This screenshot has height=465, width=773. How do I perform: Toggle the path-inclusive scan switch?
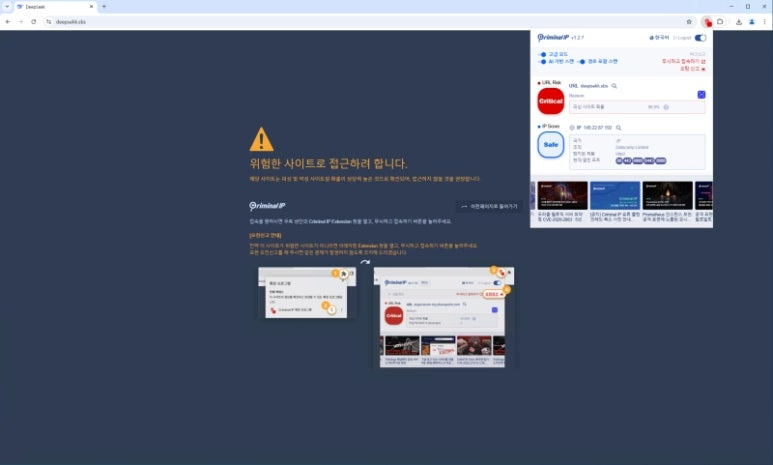(x=581, y=62)
